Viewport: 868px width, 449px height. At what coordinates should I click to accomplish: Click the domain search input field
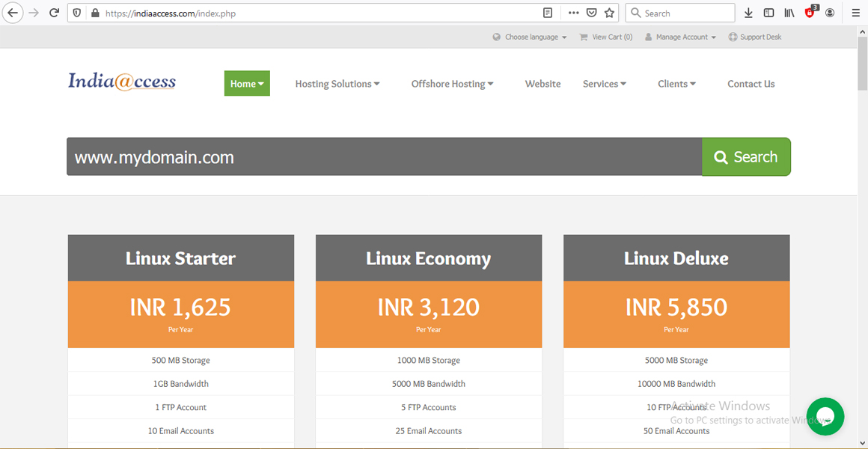pos(374,156)
